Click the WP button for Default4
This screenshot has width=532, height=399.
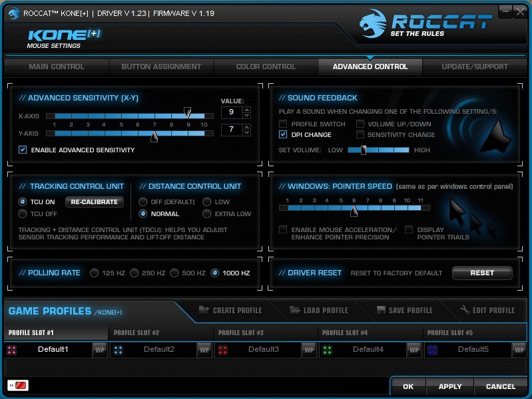414,350
